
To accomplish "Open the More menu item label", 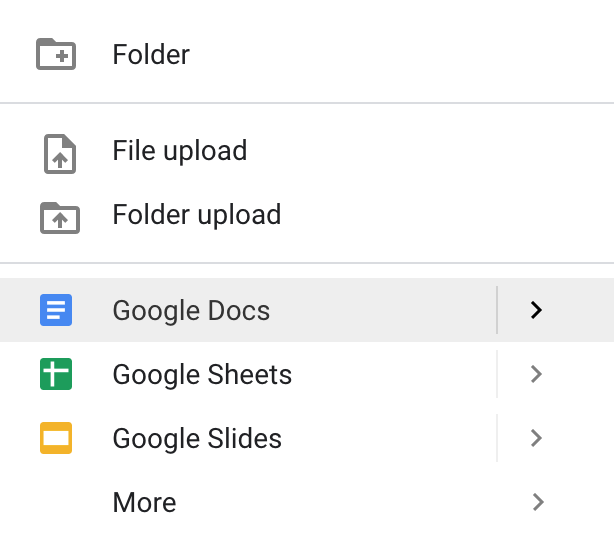I will (144, 502).
